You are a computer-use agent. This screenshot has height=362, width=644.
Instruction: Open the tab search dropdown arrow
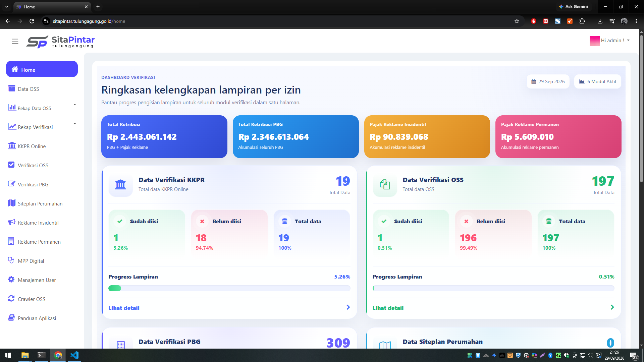click(6, 7)
